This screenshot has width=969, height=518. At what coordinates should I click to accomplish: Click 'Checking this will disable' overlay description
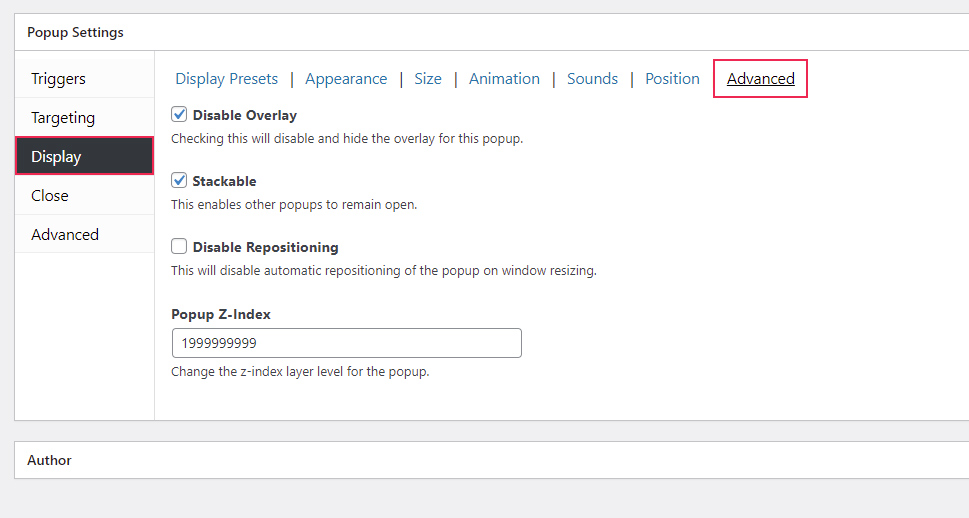[x=347, y=138]
